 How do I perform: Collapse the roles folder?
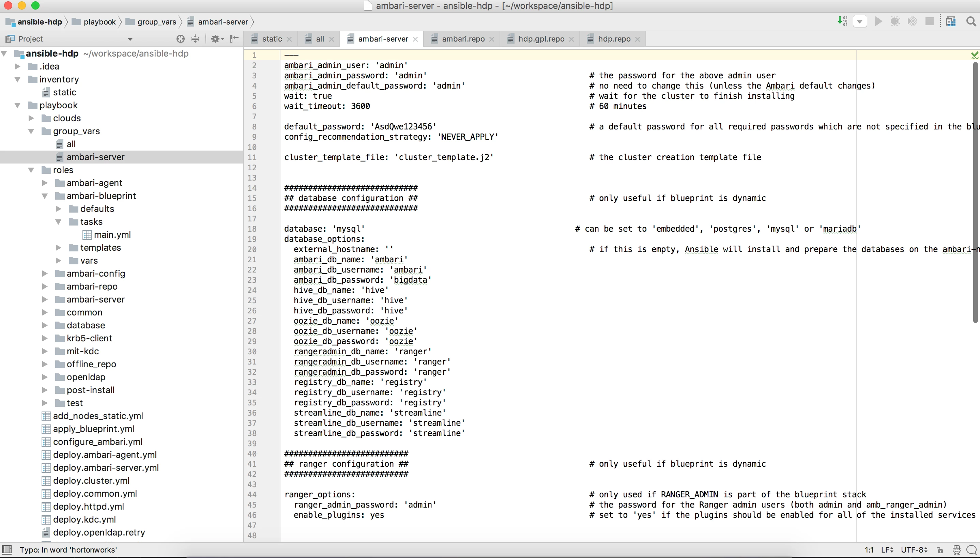pos(31,170)
